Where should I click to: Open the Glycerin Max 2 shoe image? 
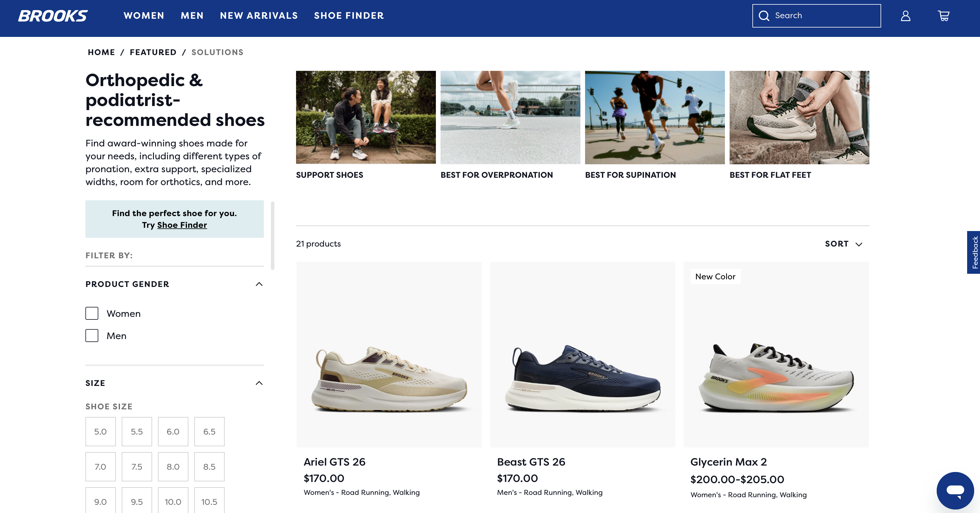click(776, 354)
